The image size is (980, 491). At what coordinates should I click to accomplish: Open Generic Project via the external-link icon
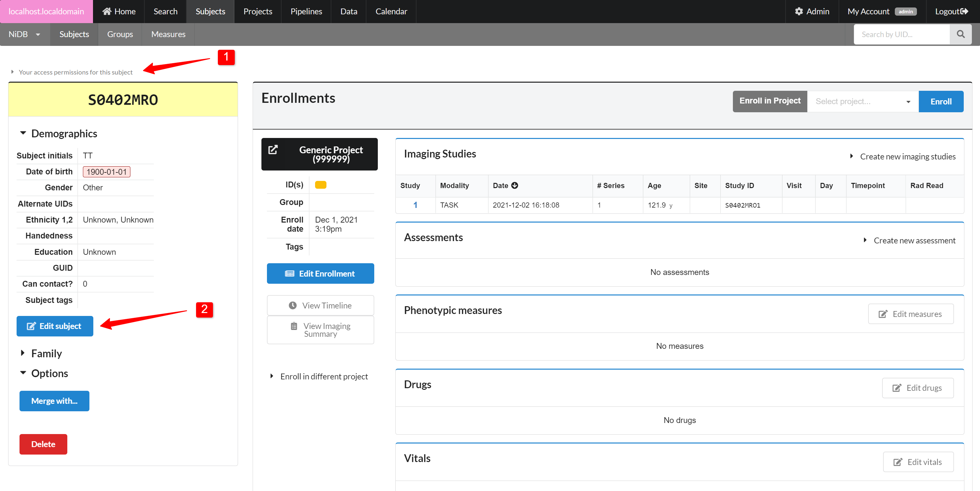pyautogui.click(x=273, y=150)
